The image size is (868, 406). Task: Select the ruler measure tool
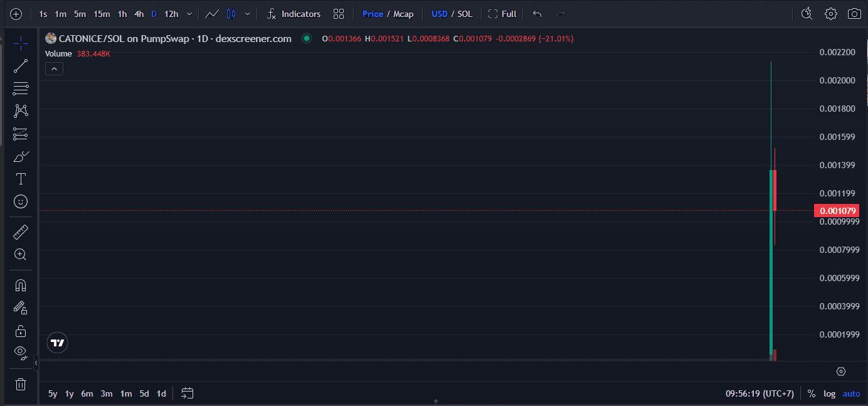coord(21,232)
